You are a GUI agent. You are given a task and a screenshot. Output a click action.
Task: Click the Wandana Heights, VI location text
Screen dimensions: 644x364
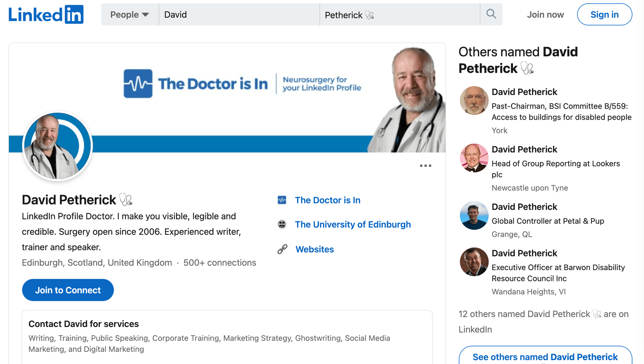528,292
